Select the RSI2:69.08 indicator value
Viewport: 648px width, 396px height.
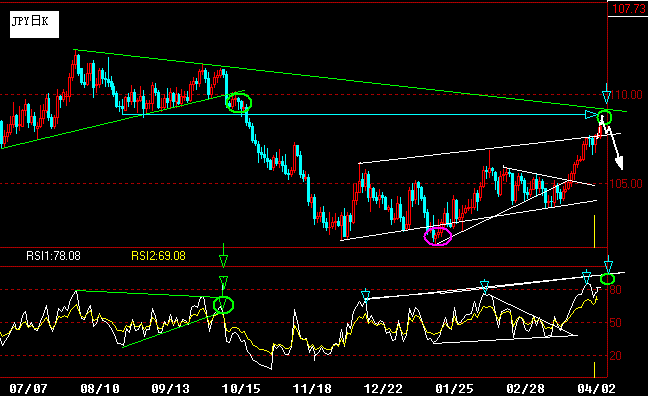click(158, 256)
